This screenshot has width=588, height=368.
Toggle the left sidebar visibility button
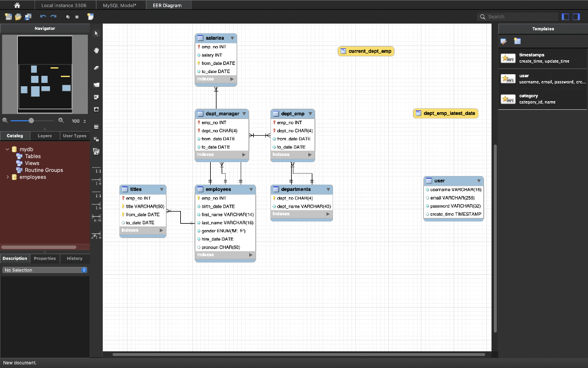(566, 17)
